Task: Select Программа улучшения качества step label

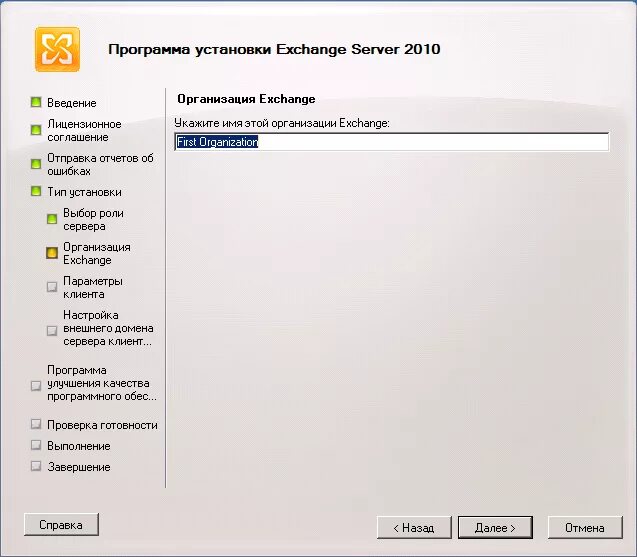Action: point(102,383)
